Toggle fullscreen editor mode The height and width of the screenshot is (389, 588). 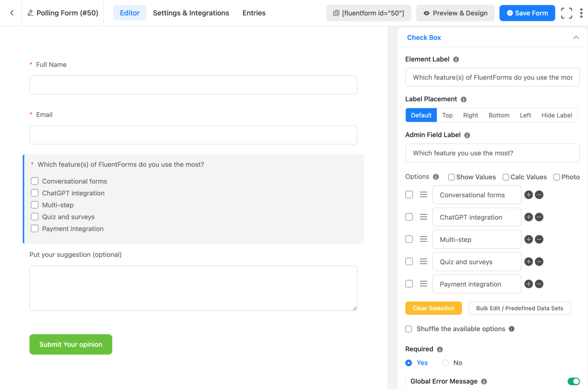[x=566, y=13]
